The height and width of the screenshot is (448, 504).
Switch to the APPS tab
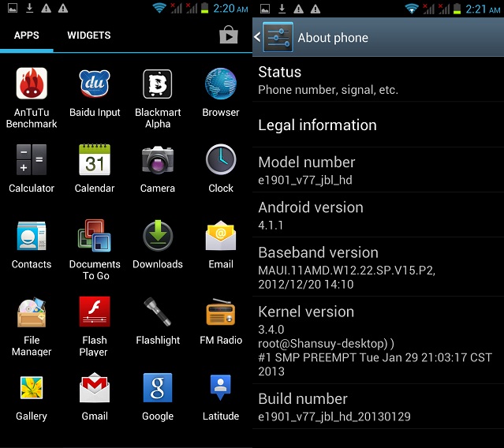click(x=26, y=35)
